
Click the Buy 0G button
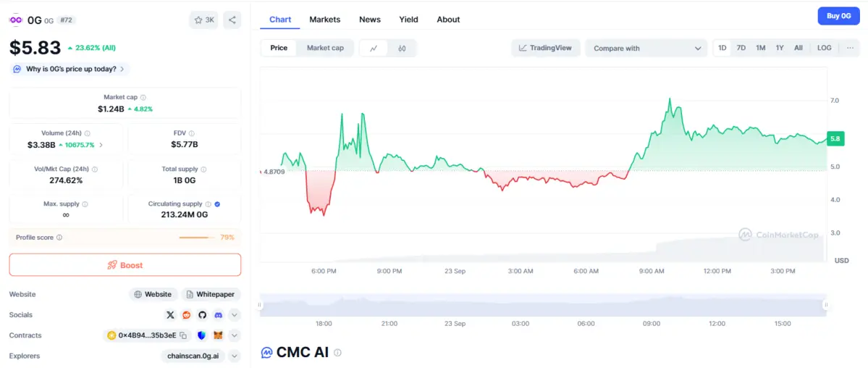click(838, 16)
